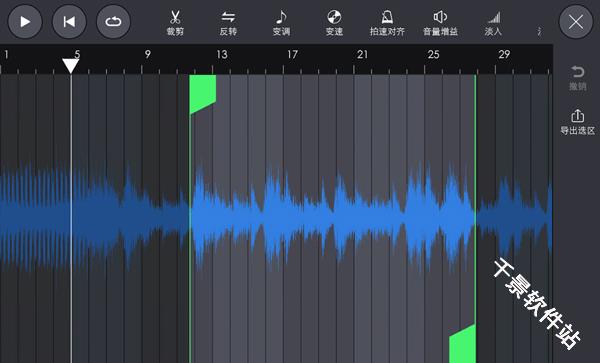Viewport: 600px width, 363px height.
Task: Start playback with the play button
Action: (25, 21)
